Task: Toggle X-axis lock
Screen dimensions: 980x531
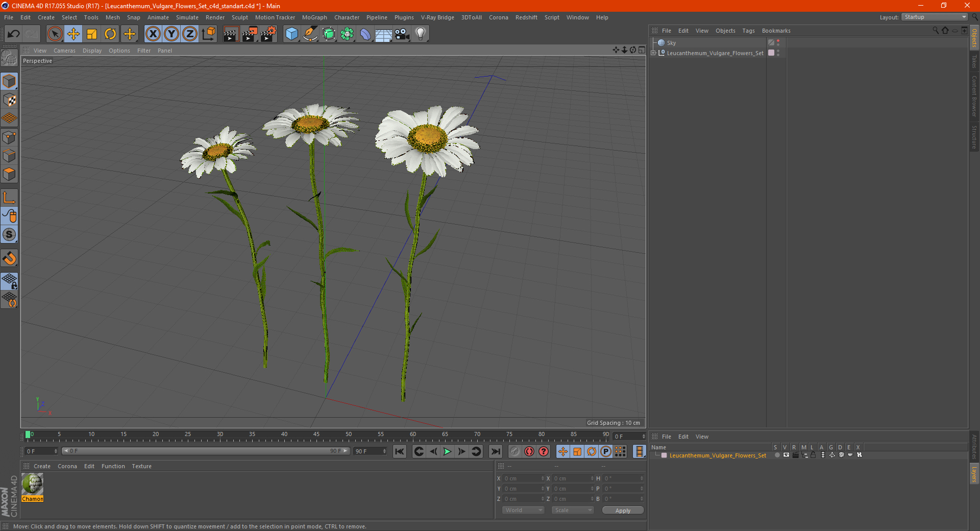Action: click(x=153, y=34)
